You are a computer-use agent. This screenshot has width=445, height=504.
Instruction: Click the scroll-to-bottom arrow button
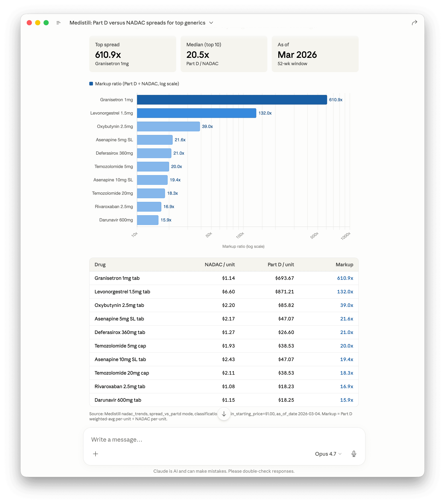[x=224, y=414]
